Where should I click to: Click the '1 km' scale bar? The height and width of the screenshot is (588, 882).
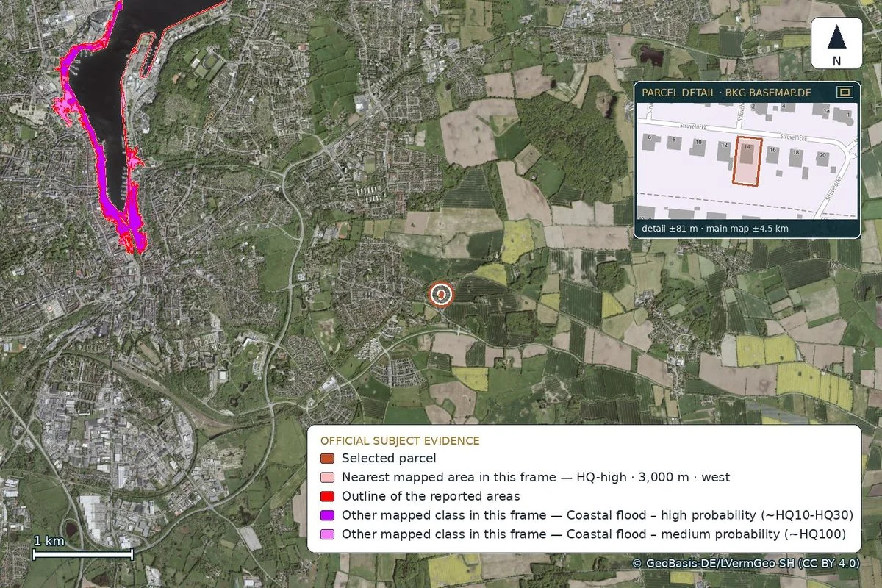(83, 548)
